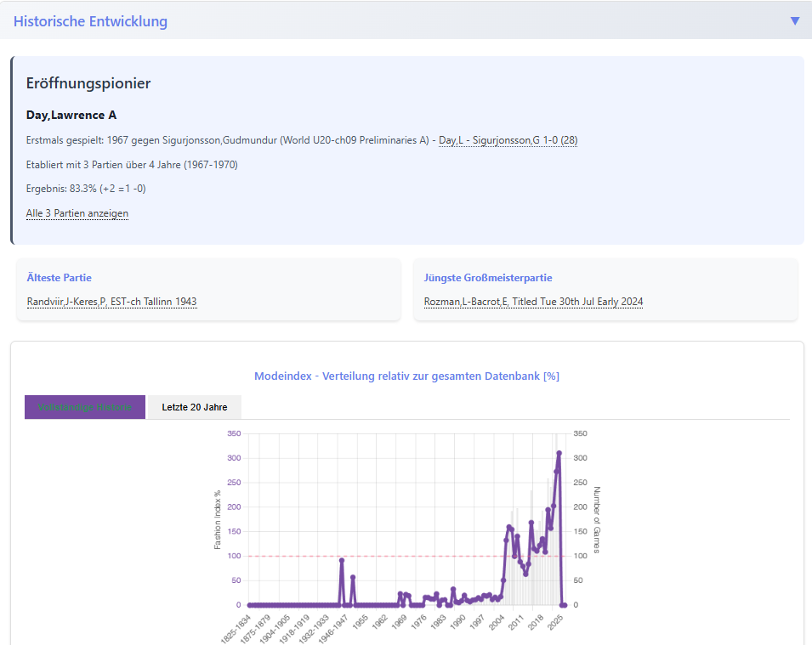This screenshot has width=812, height=645.
Task: Click the Day,Lawrence A player name
Action: [71, 115]
